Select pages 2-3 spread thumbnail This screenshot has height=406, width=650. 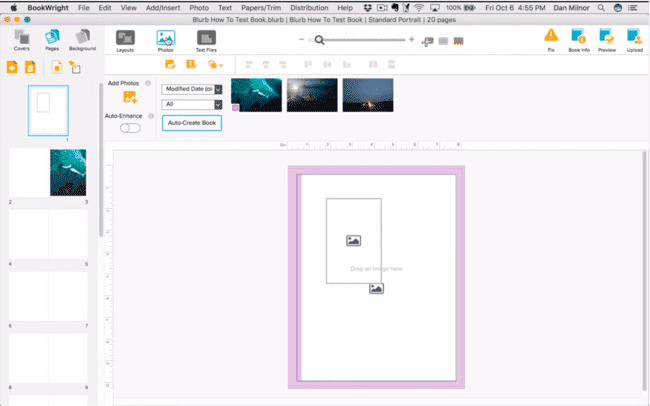48,173
